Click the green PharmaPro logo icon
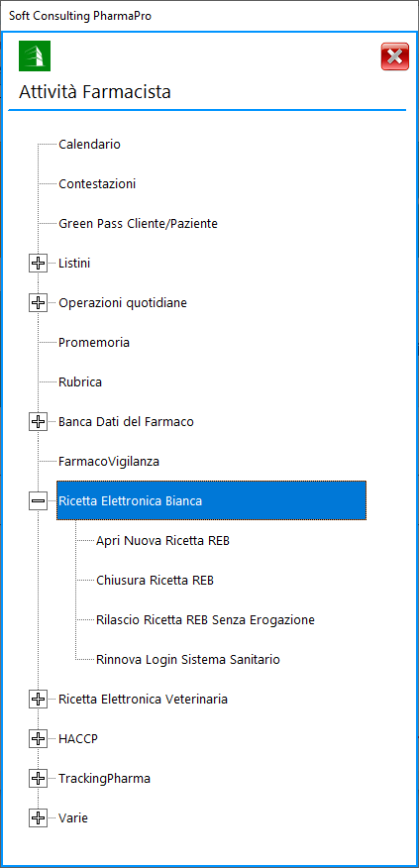This screenshot has height=868, width=419. [x=35, y=55]
